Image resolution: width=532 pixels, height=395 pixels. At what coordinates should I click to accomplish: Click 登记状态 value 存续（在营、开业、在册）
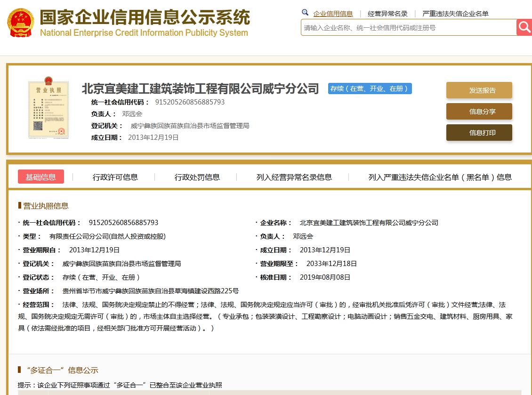pos(101,277)
